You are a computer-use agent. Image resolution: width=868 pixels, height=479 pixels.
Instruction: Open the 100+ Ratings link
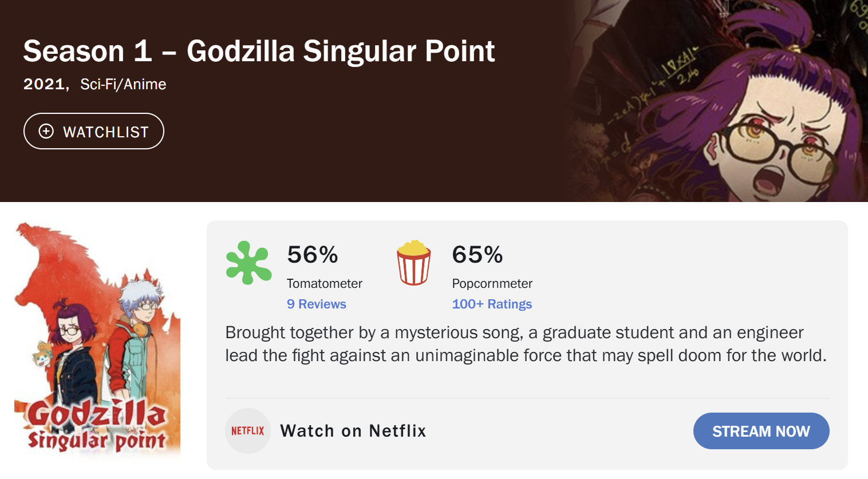492,304
